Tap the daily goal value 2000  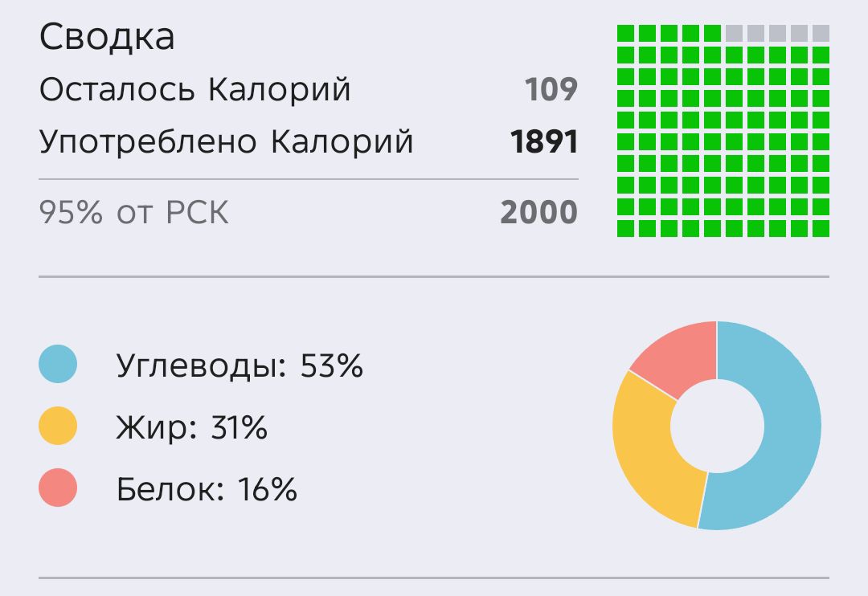point(538,213)
